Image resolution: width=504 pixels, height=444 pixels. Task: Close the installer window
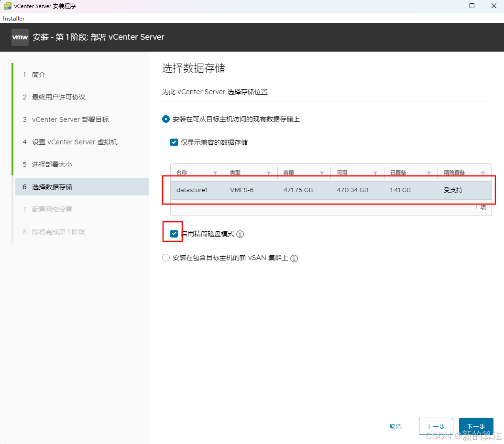click(x=493, y=6)
